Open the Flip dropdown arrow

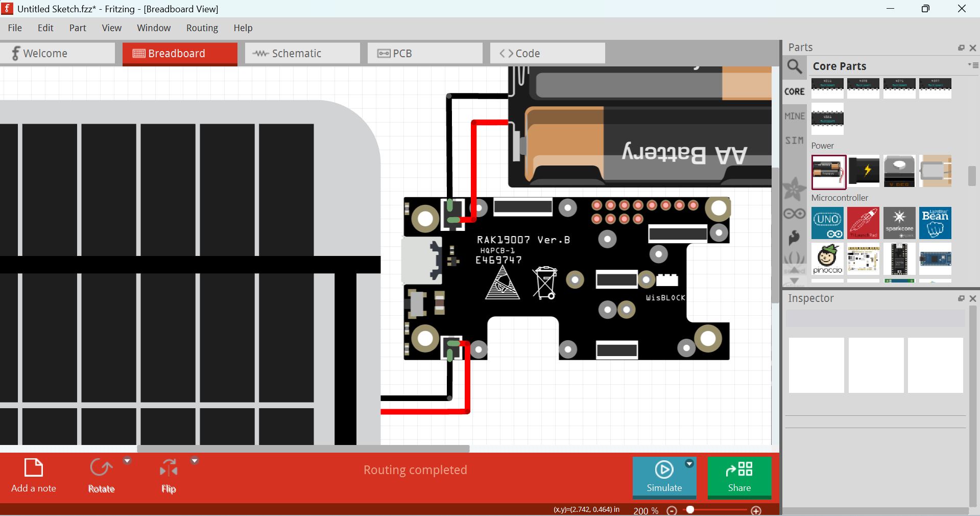click(x=194, y=461)
